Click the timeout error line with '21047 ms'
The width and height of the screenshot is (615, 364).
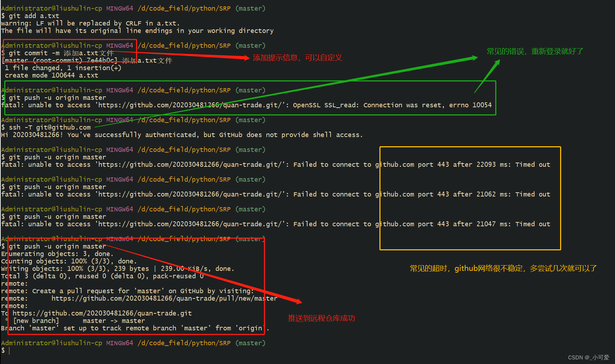click(276, 224)
